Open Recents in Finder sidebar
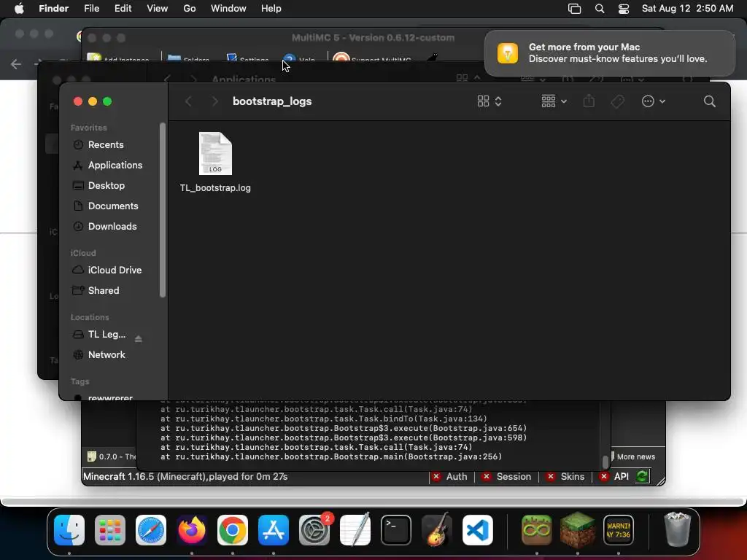 click(105, 145)
